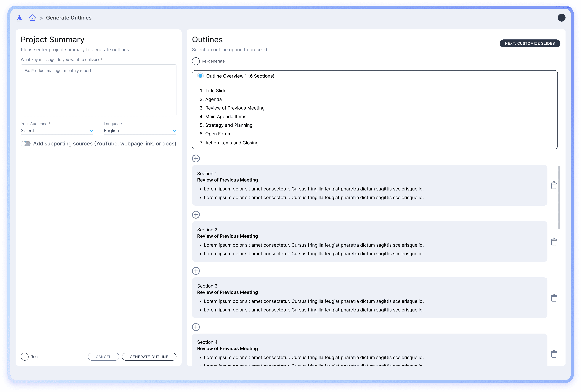
Task: Click the home icon in breadcrumb
Action: click(x=32, y=18)
